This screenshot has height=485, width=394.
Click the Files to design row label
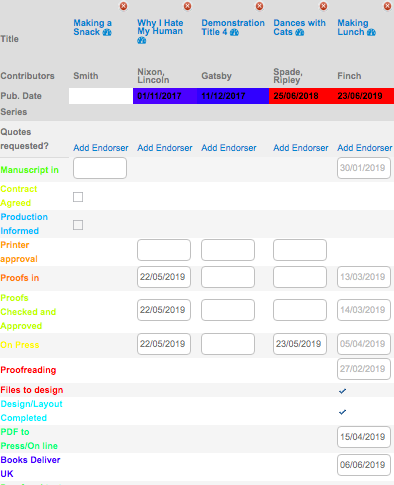32,390
